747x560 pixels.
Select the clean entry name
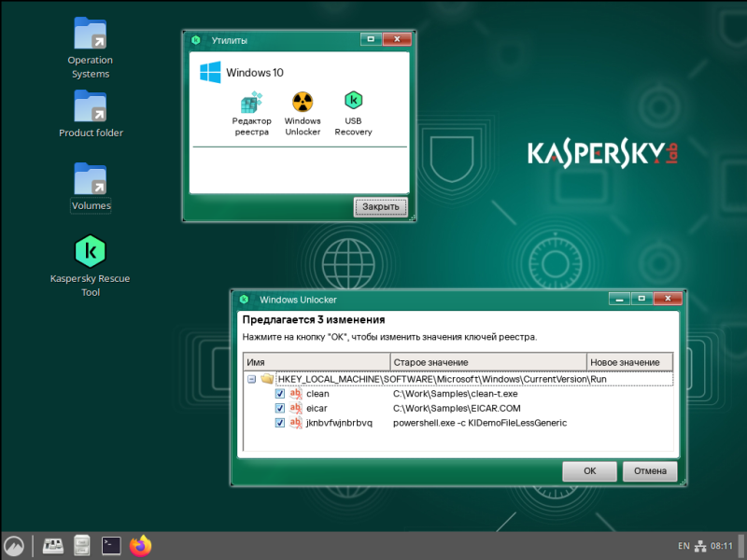[x=317, y=394]
